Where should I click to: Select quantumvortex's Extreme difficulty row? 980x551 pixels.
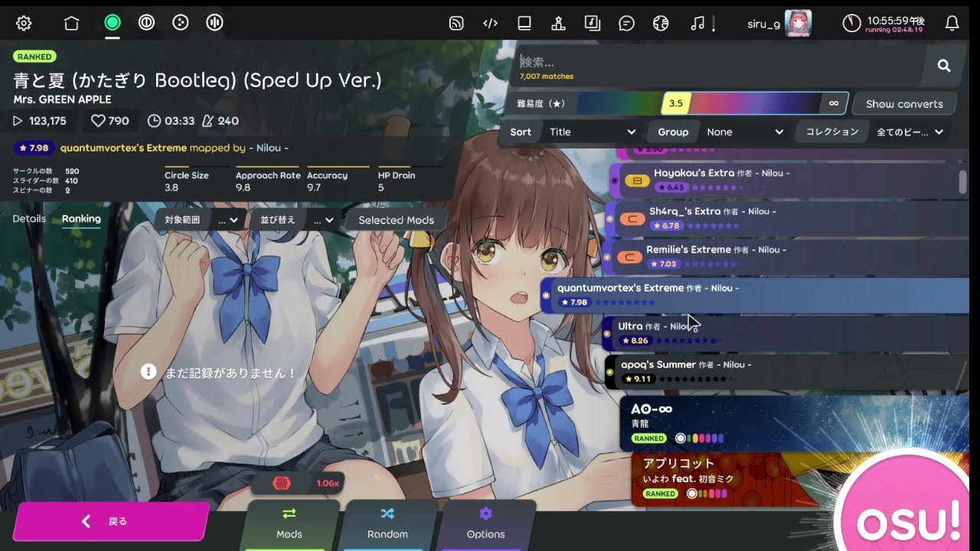(756, 295)
